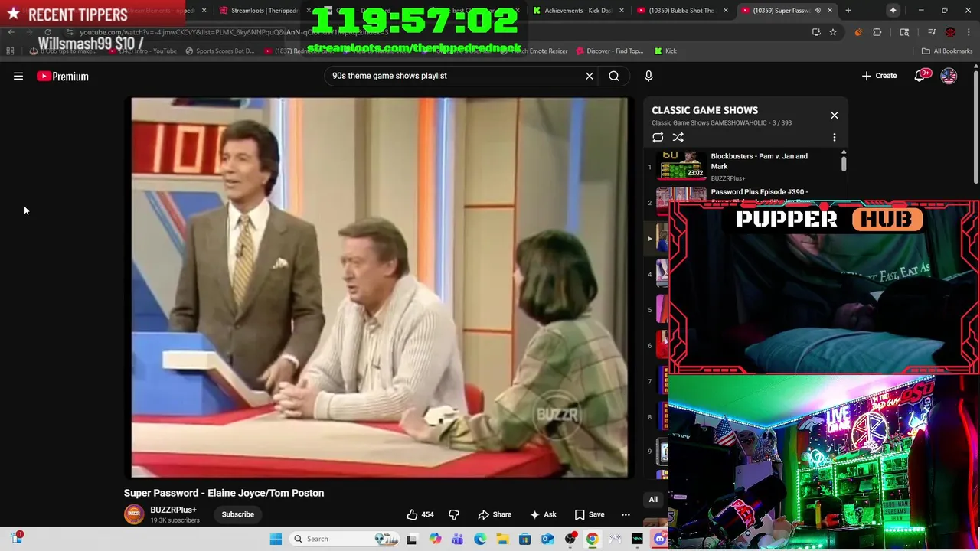Image resolution: width=980 pixels, height=551 pixels.
Task: Clear the search query with the X
Action: pos(590,76)
